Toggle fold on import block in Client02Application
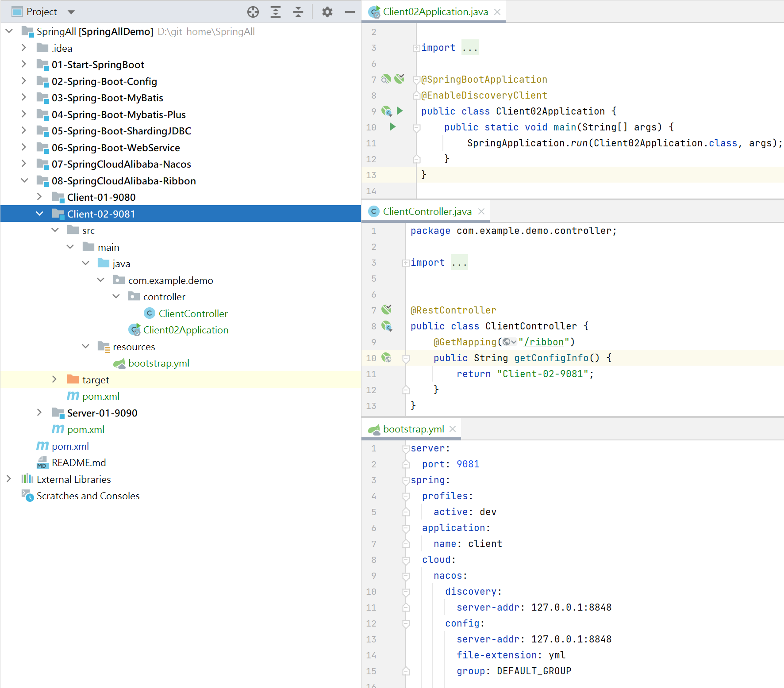 pos(416,48)
